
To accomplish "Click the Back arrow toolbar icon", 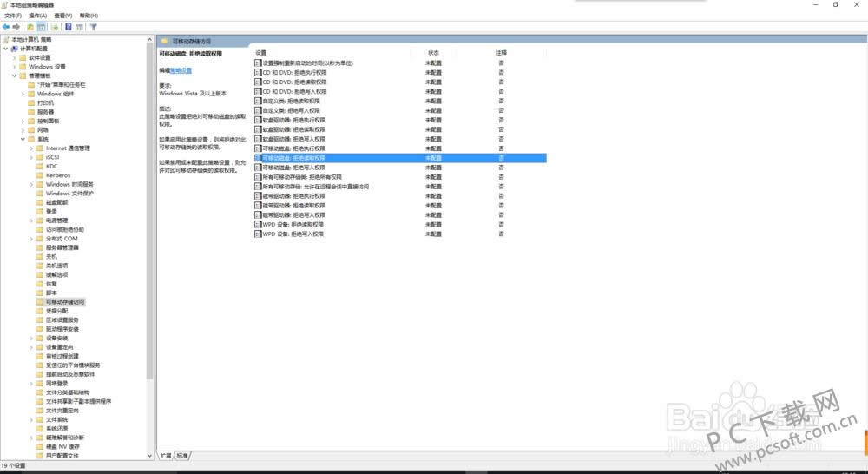I will click(x=6, y=27).
